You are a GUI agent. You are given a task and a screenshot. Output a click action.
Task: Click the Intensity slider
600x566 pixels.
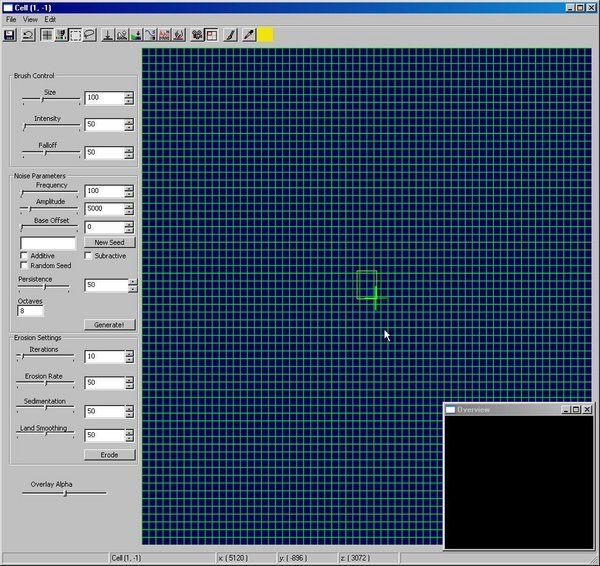(x=51, y=126)
